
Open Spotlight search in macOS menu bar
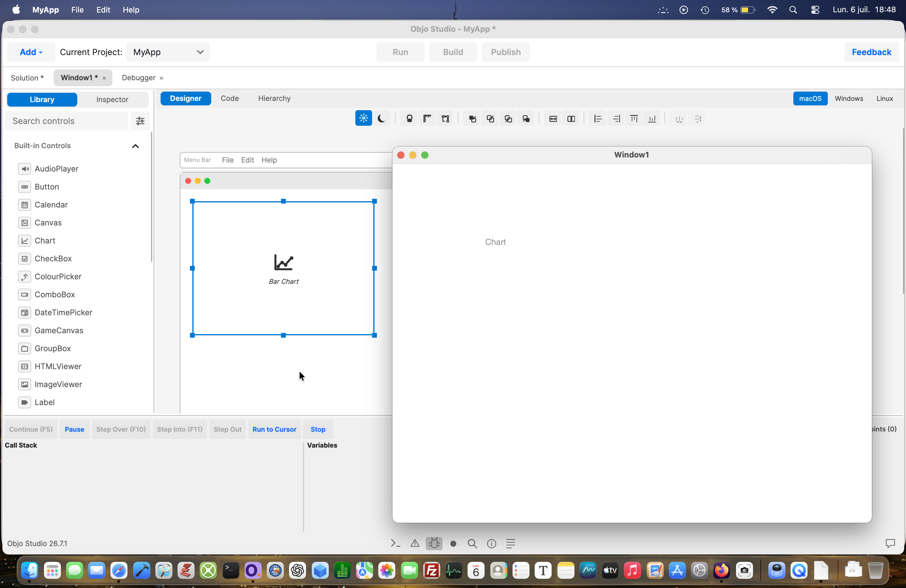(793, 10)
